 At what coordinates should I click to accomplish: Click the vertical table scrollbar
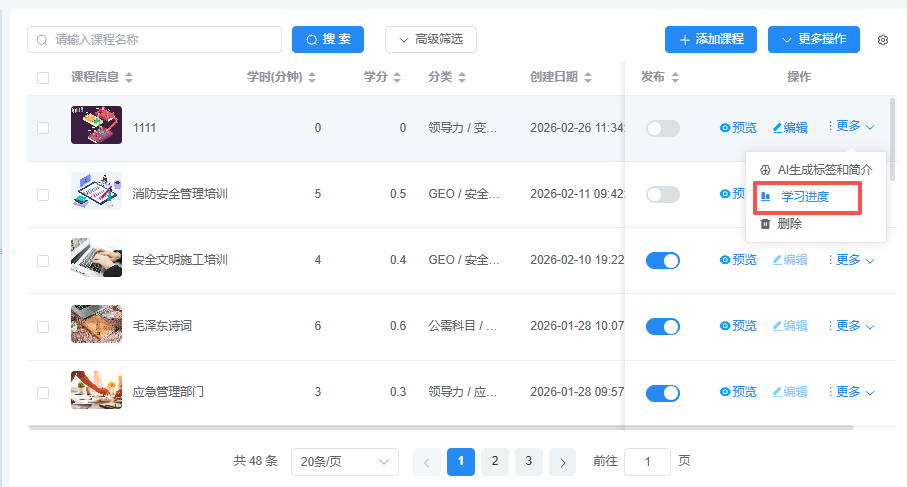click(x=893, y=139)
